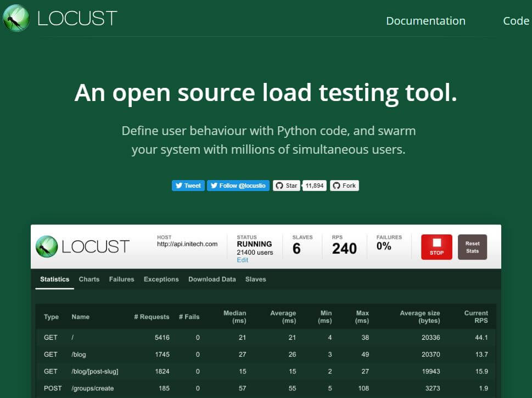Click the 15.9 current RPS value
This screenshot has width=532, height=398.
[481, 372]
